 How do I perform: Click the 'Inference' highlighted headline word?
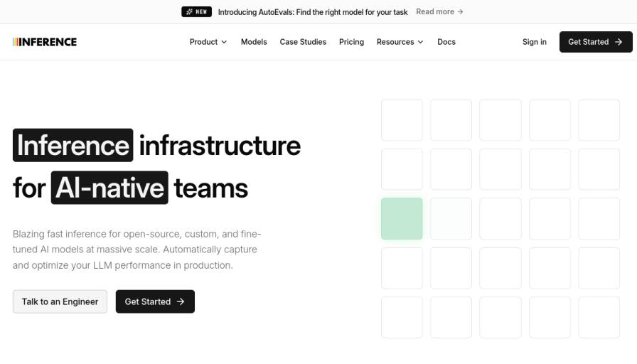click(73, 145)
